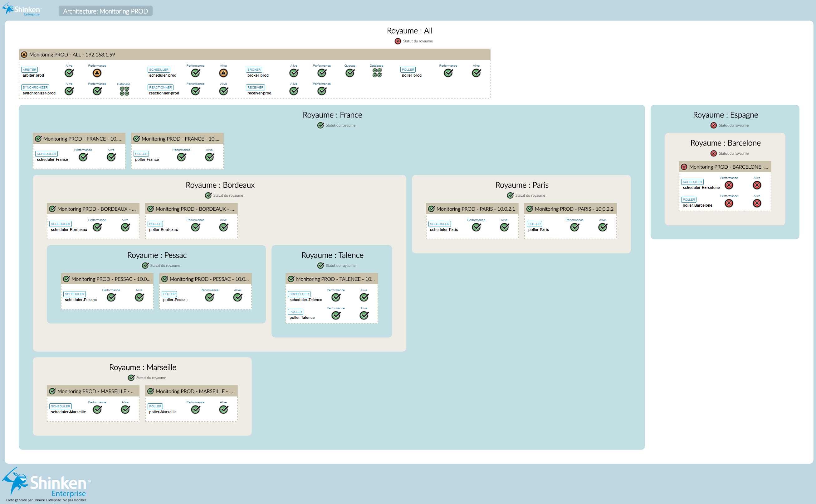
Task: Click the scheduler-Marseille name label
Action: click(68, 412)
